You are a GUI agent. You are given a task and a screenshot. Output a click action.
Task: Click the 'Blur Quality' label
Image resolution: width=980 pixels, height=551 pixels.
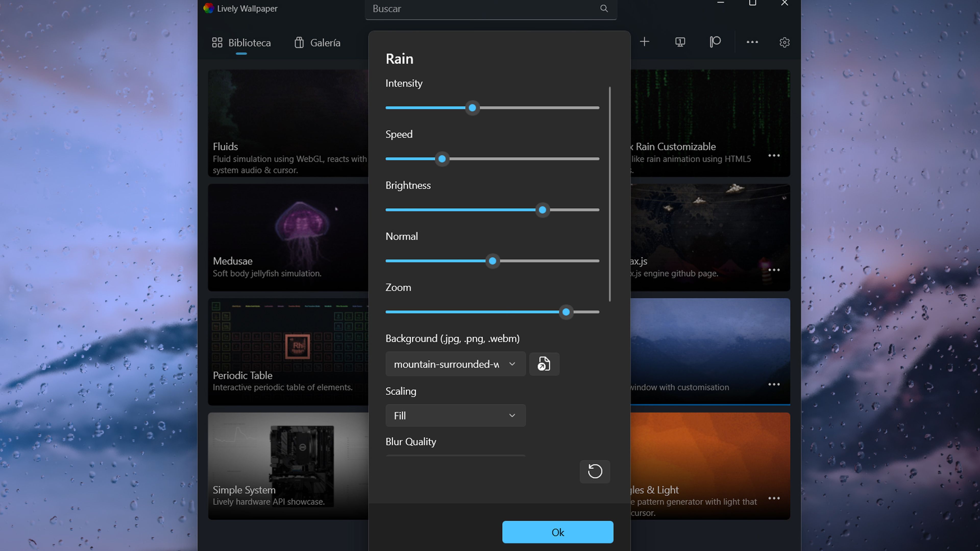click(410, 442)
